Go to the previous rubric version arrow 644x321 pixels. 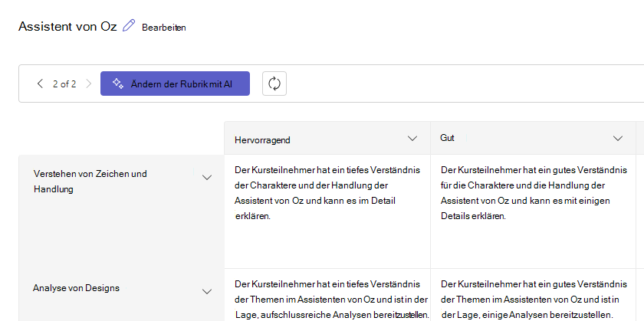coord(40,84)
